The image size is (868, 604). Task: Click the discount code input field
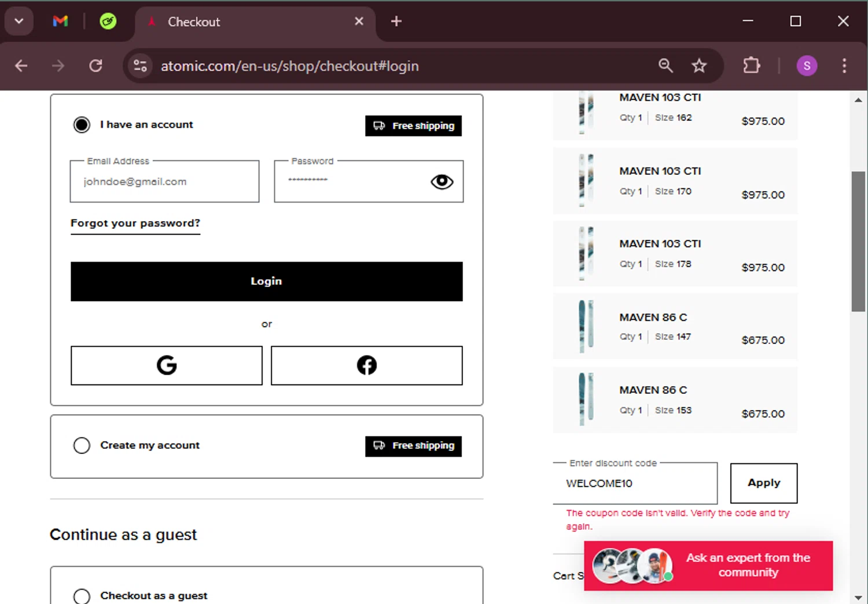(635, 484)
